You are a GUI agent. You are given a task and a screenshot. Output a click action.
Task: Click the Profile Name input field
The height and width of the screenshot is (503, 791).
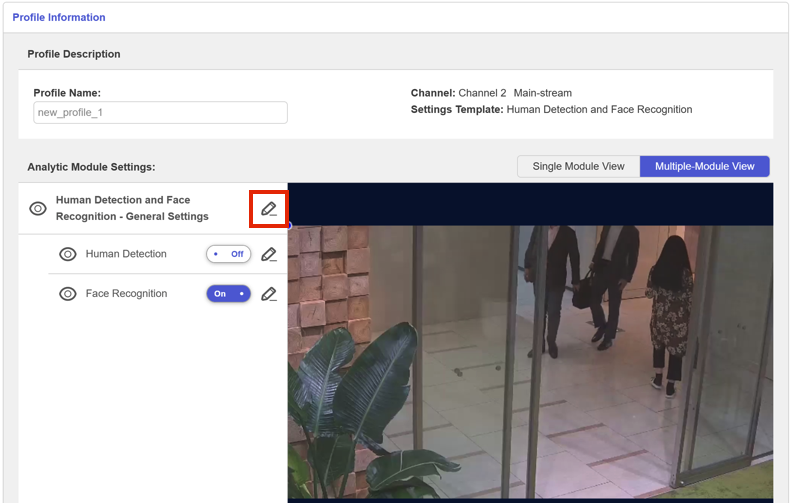coord(160,113)
